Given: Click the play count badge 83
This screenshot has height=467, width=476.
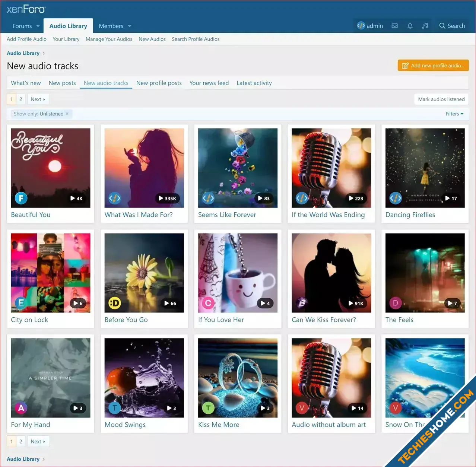Looking at the screenshot, I should [x=264, y=198].
